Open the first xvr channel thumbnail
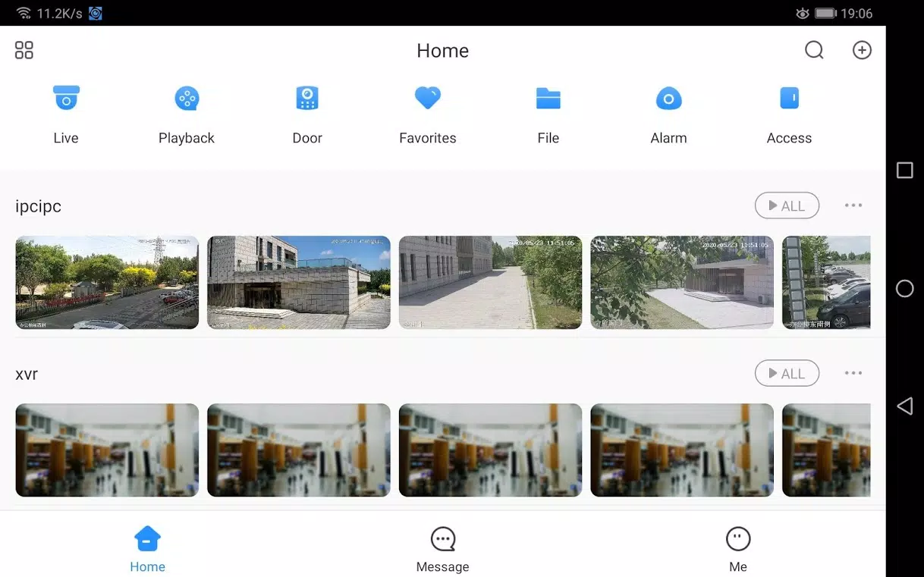Viewport: 924px width, 577px height. pyautogui.click(x=107, y=450)
